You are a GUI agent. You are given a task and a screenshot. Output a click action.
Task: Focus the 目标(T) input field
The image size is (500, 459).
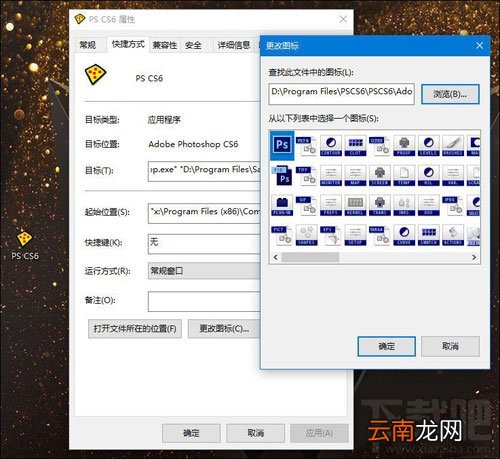point(204,172)
